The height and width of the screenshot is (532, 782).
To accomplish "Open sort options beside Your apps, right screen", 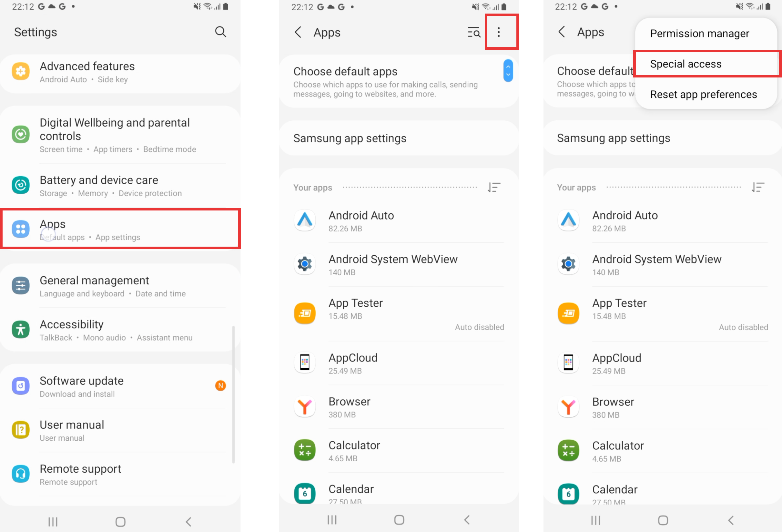I will click(x=758, y=187).
